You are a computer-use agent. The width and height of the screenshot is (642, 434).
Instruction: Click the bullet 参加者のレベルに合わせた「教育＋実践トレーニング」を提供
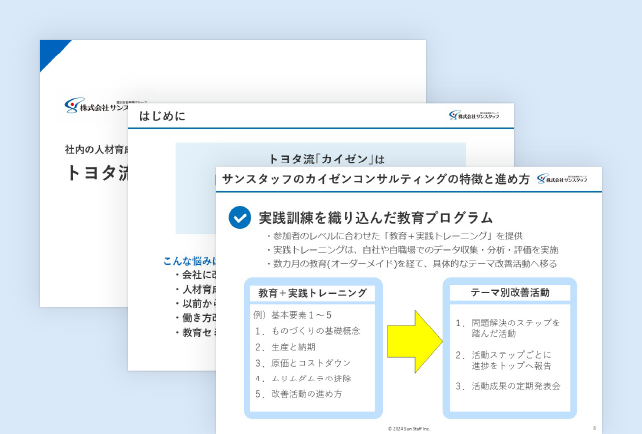pyautogui.click(x=394, y=236)
